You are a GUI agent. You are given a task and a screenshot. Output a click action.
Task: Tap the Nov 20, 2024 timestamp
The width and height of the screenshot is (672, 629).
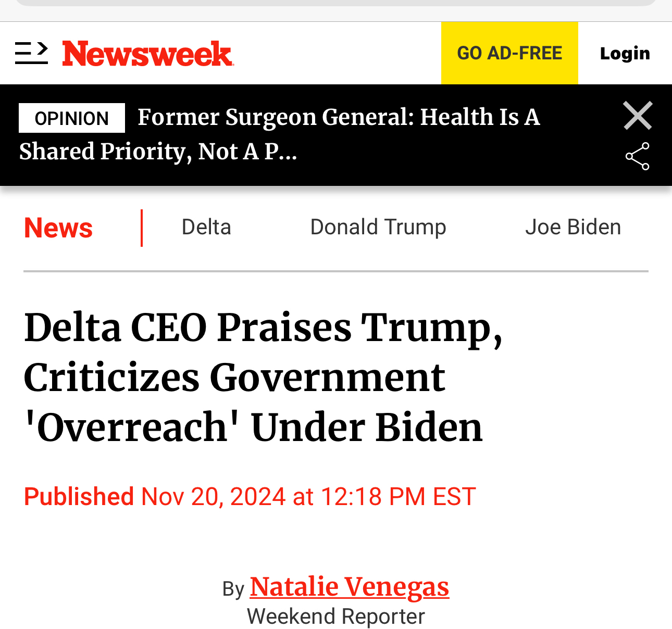pos(308,496)
